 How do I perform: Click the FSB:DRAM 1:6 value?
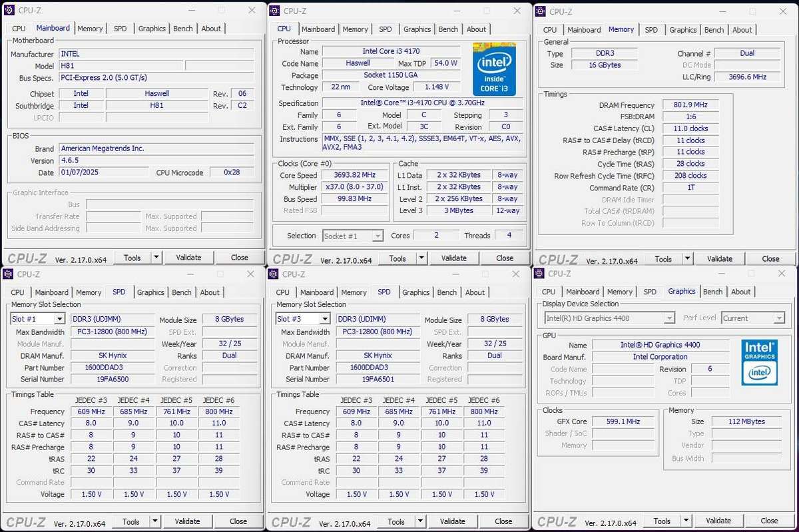(x=690, y=117)
